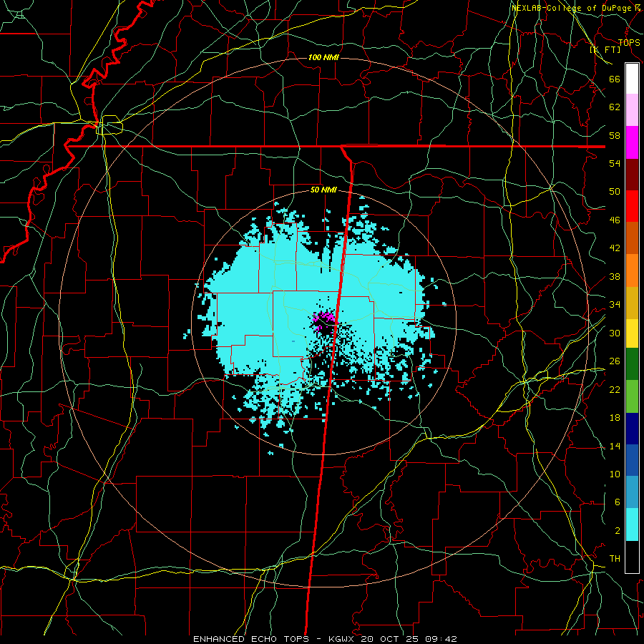
Task: Click the legend value '18'
Action: (615, 418)
